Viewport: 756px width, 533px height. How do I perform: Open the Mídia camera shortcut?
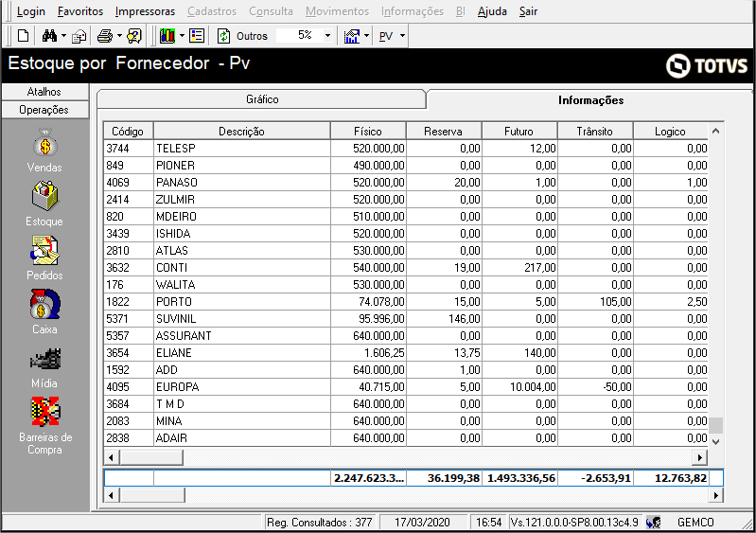[44, 359]
